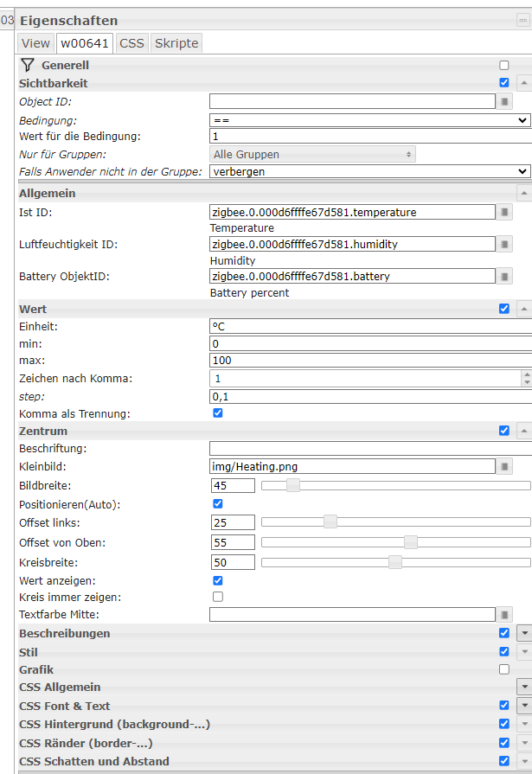Click the Offset von Oben slider handle
Viewport: 532px width, 774px height.
point(411,542)
